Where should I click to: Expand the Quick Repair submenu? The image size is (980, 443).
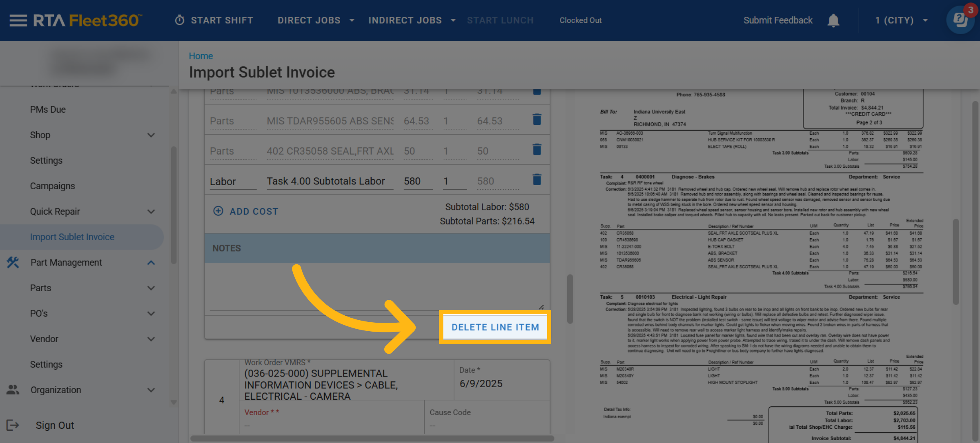click(151, 212)
